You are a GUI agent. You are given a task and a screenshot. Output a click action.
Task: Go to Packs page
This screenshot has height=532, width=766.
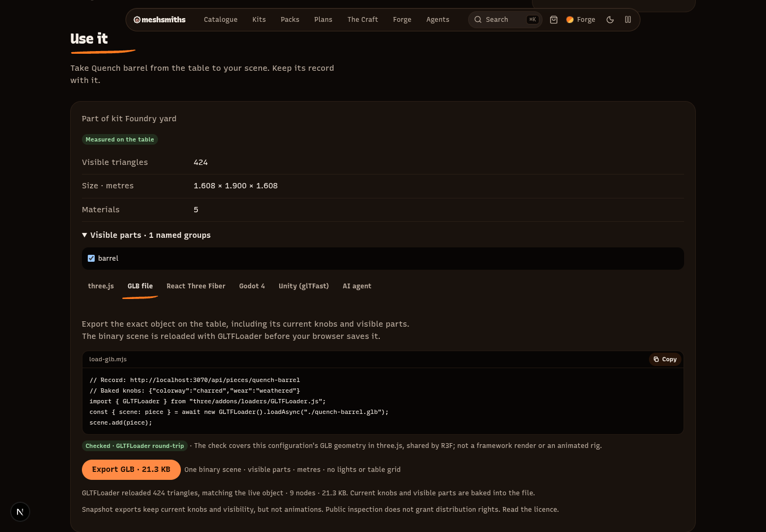pyautogui.click(x=290, y=20)
